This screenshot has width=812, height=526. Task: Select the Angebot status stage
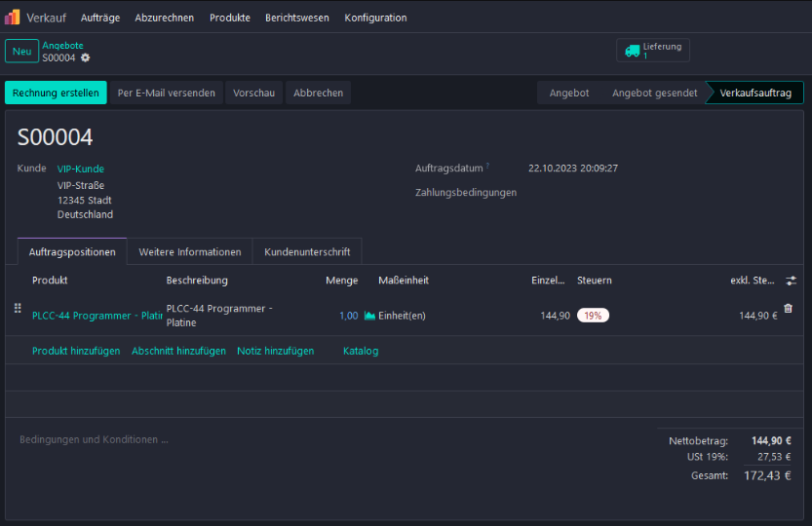(x=569, y=93)
